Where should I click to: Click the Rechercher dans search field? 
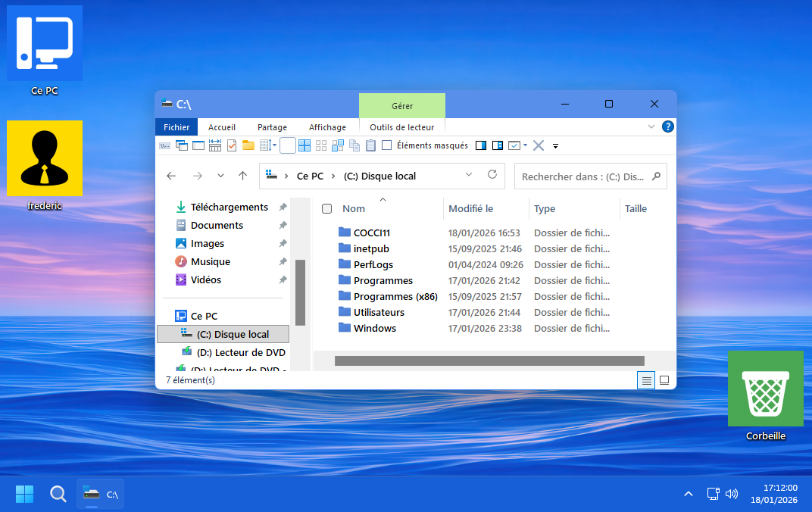point(582,176)
